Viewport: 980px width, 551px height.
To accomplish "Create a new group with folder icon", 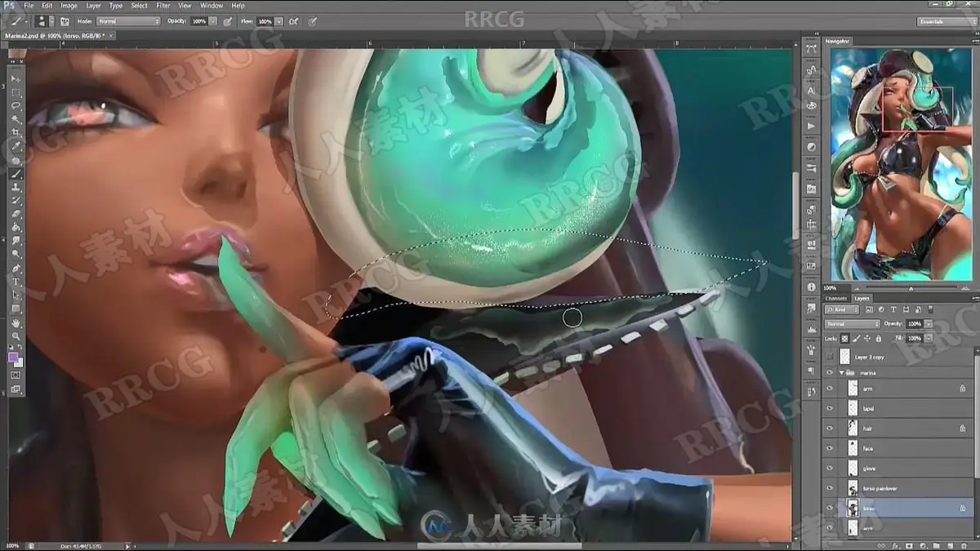I will pos(937,545).
